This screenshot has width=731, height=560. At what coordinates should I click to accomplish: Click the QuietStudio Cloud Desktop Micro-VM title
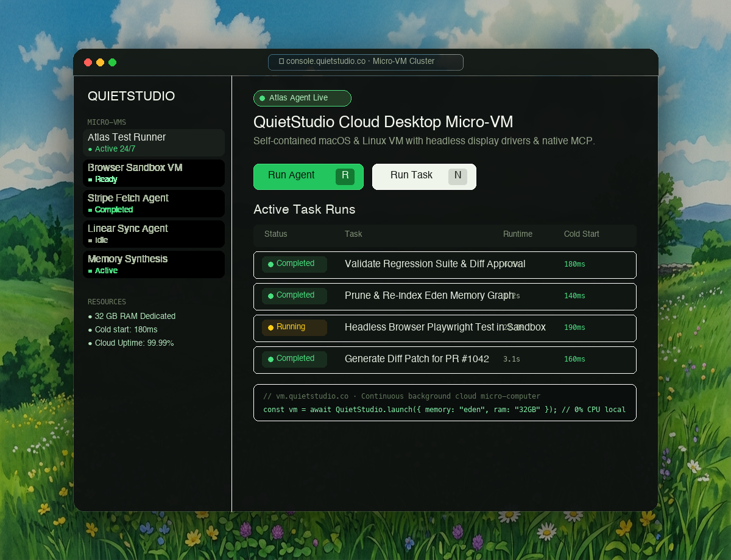tap(383, 122)
